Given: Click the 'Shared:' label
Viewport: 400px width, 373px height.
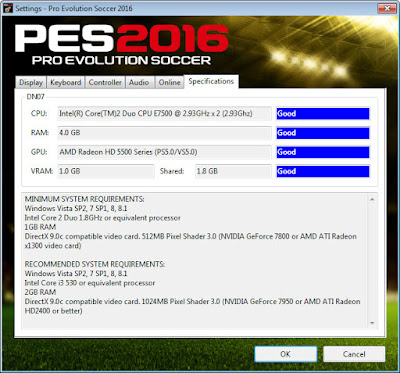Looking at the screenshot, I should pyautogui.click(x=172, y=171).
